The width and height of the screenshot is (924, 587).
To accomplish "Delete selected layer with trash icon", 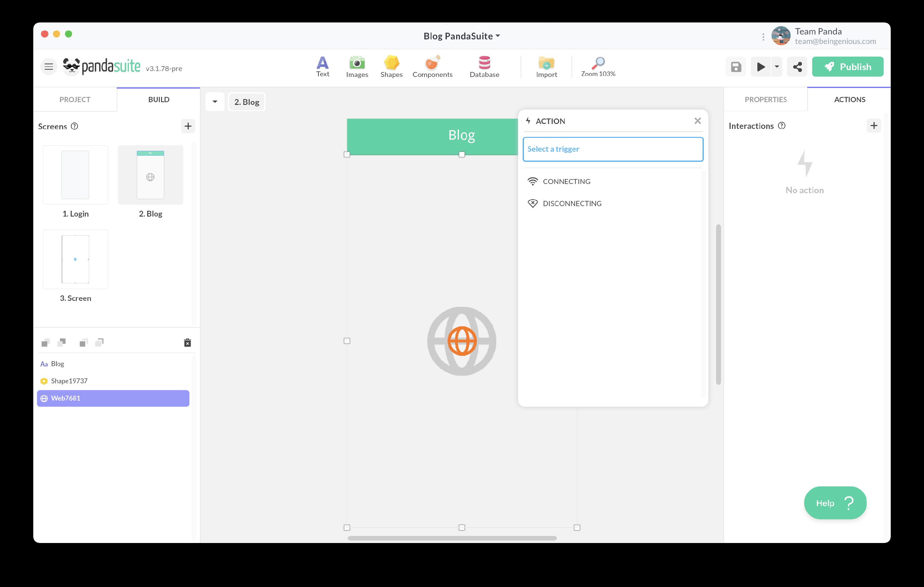I will click(x=187, y=343).
